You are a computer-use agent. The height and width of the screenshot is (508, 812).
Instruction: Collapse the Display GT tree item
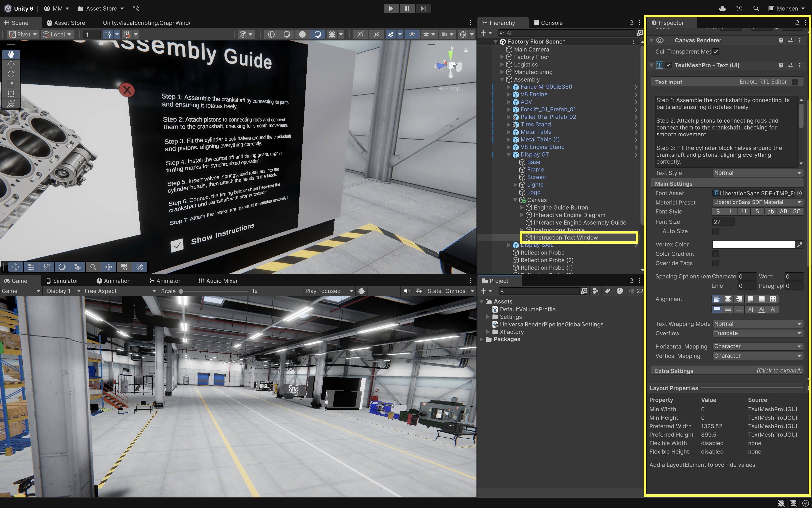coord(509,155)
